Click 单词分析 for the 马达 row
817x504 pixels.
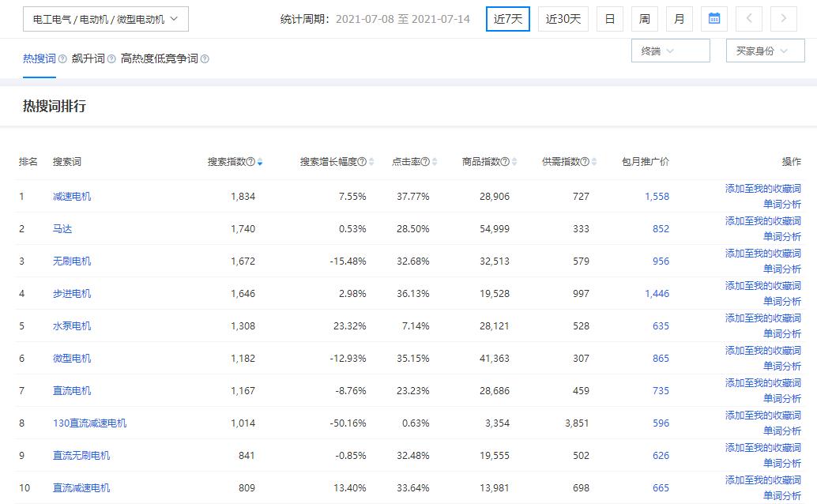[x=781, y=237]
